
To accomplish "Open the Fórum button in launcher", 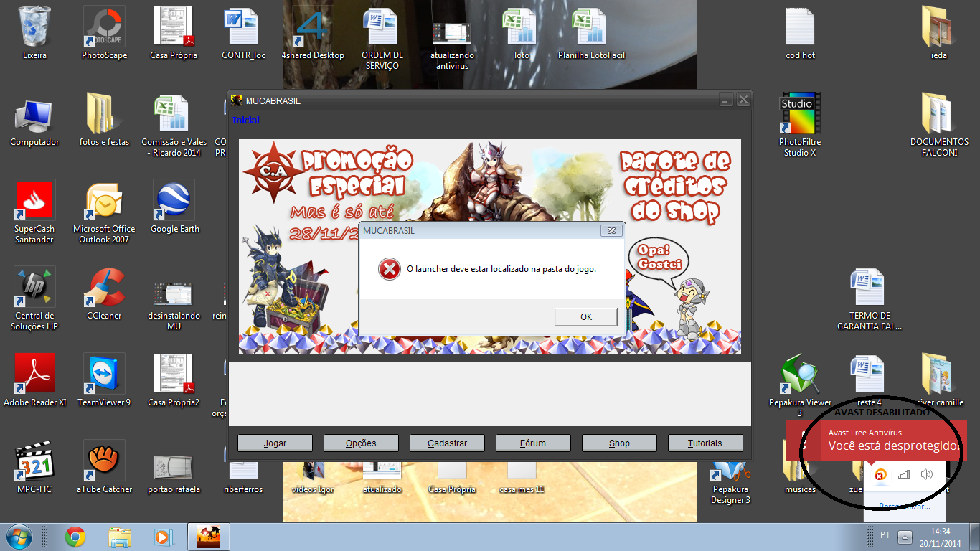I will point(533,443).
